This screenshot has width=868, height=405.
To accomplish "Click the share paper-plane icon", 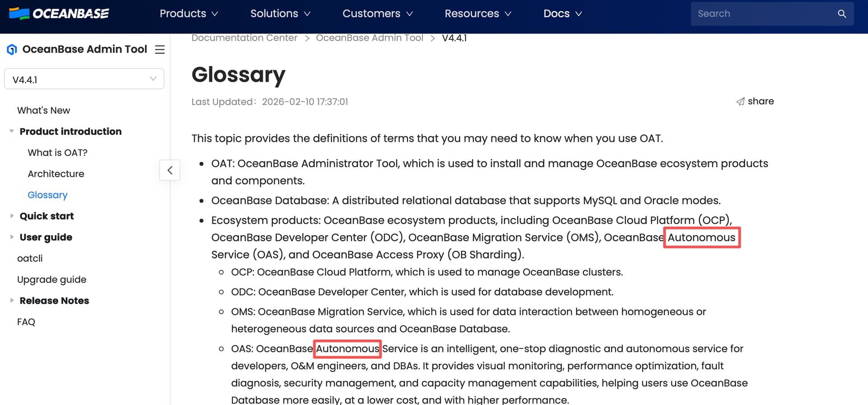I will [740, 101].
